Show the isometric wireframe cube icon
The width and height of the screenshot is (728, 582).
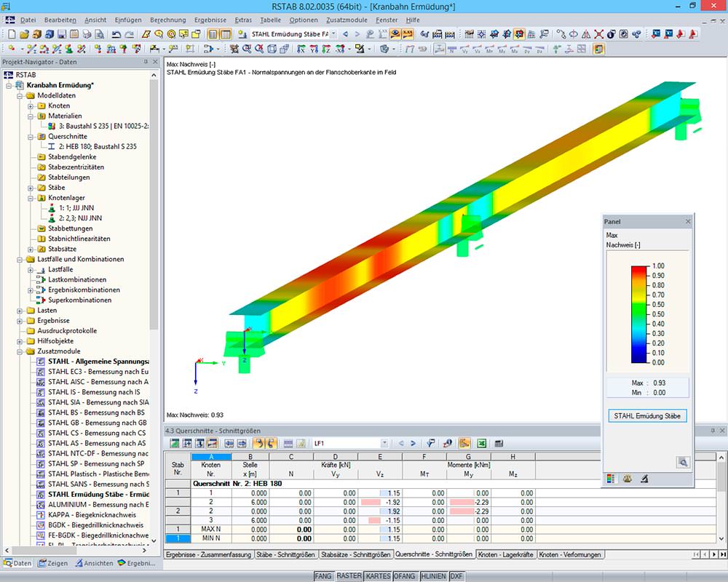[272, 49]
